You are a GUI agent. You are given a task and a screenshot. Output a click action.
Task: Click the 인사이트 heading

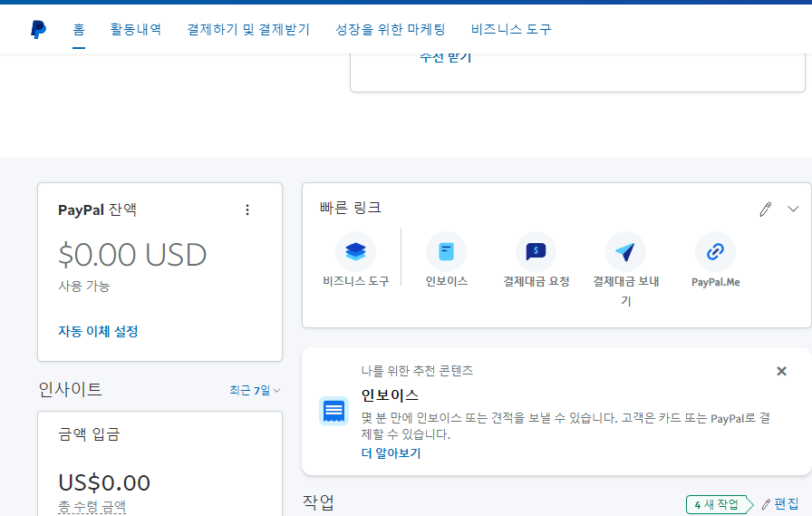pos(71,389)
